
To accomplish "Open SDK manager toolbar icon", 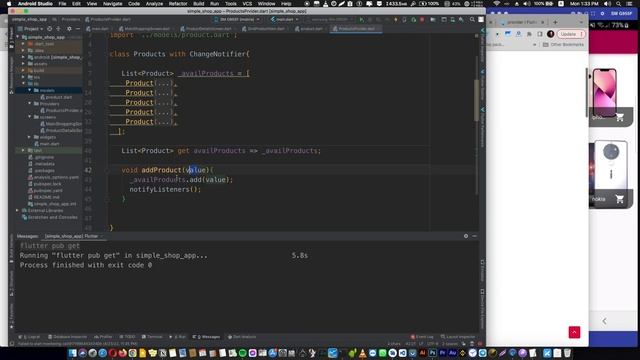I will 461,19.
